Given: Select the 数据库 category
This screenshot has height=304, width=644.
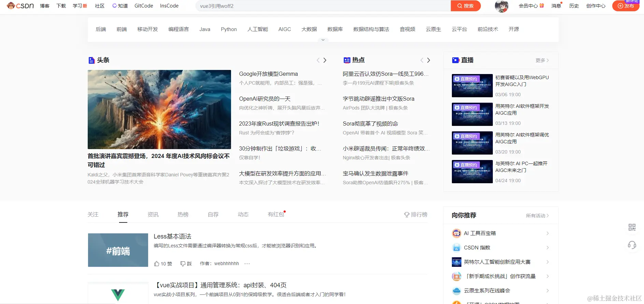Looking at the screenshot, I should pyautogui.click(x=335, y=29).
